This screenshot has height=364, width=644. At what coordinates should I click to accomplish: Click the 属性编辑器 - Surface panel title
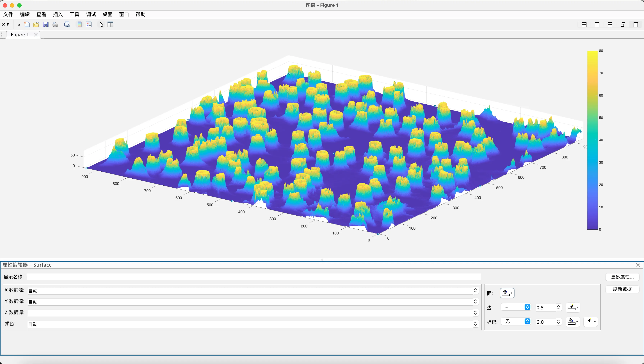(27, 265)
